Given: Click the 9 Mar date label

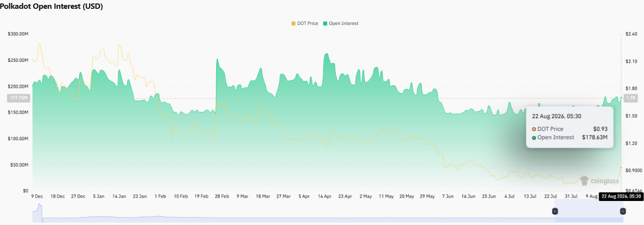Looking at the screenshot, I should pos(242,196).
